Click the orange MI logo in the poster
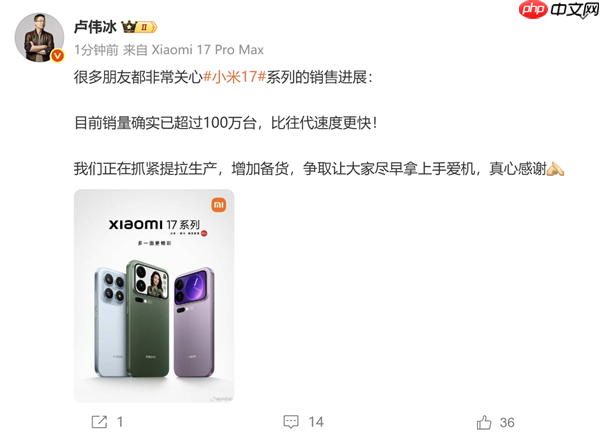600x436 pixels. [x=219, y=205]
